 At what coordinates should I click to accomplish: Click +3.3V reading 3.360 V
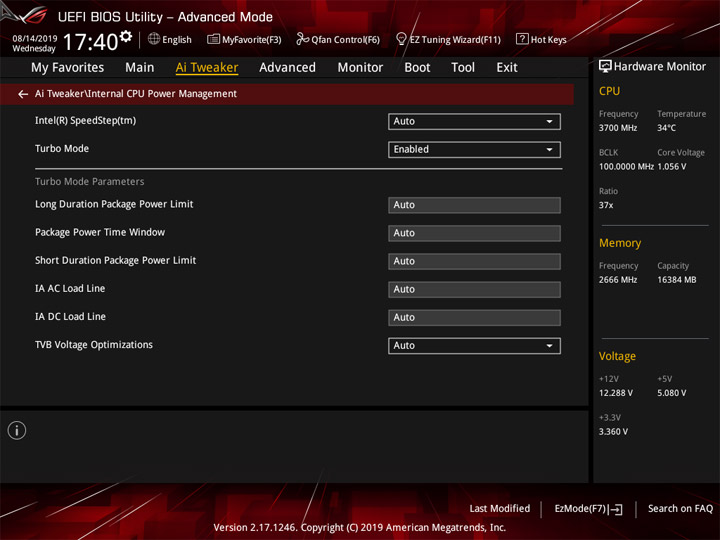click(x=613, y=432)
